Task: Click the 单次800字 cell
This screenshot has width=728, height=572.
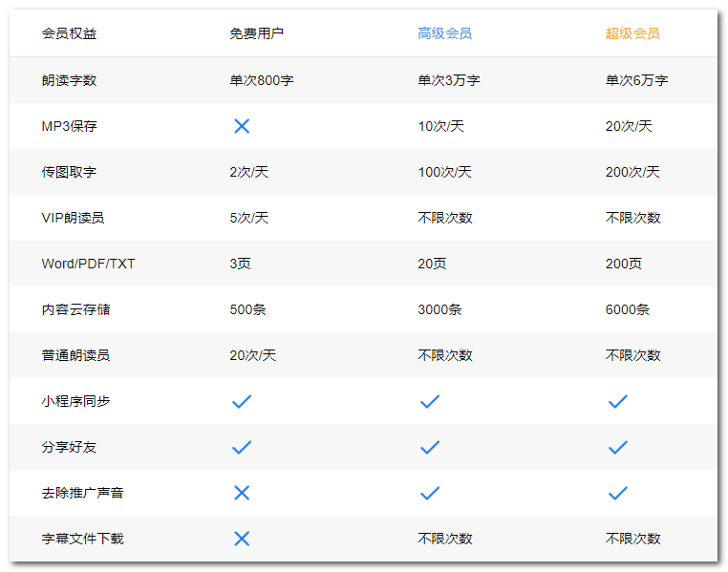Action: click(262, 80)
